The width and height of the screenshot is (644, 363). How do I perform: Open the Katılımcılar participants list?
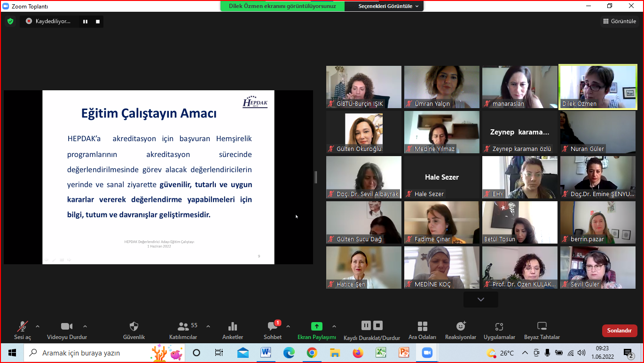click(x=183, y=326)
